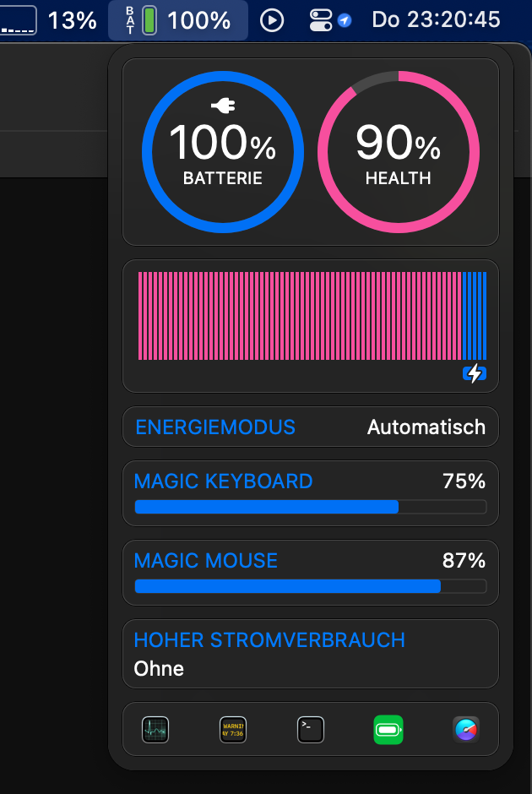Open Activity Monitor from the bottom icon row

[x=155, y=729]
